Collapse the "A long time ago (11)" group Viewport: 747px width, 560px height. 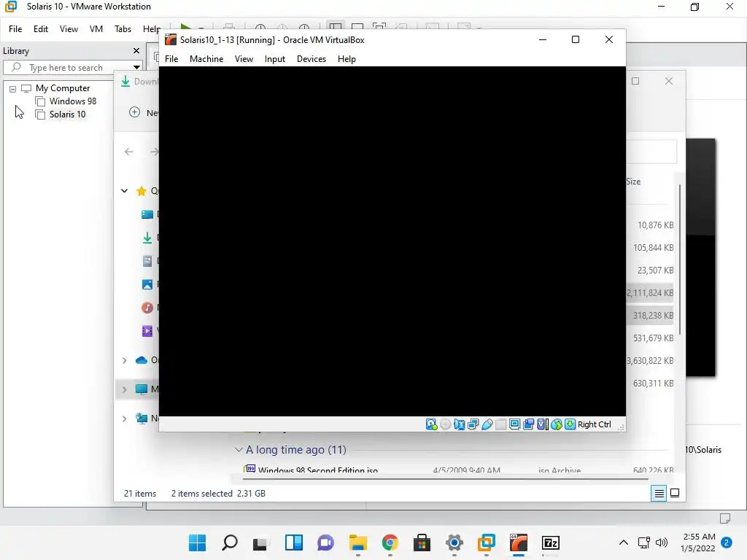239,449
